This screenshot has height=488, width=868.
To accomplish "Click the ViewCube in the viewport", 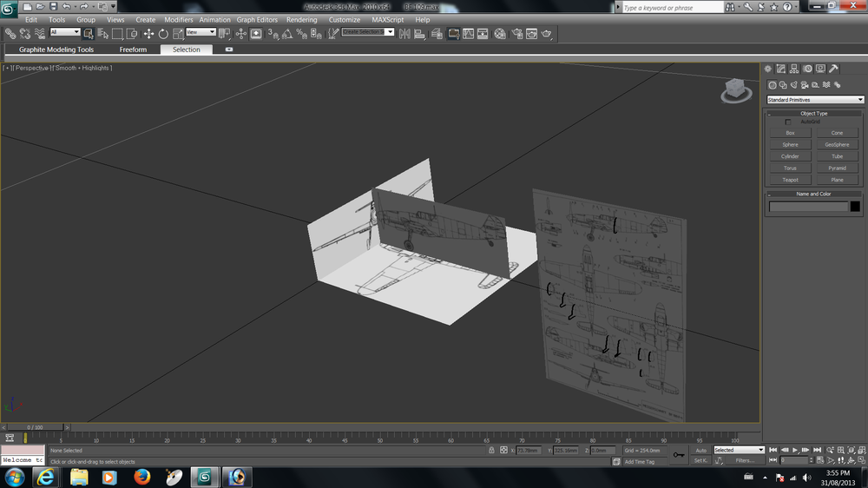I will point(733,89).
